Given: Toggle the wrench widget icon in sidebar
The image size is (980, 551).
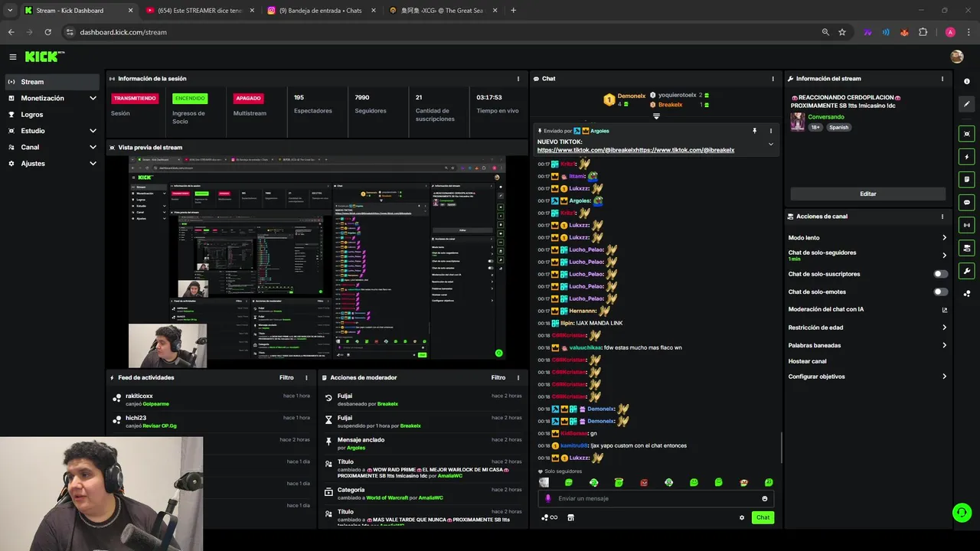Looking at the screenshot, I should pos(966,271).
